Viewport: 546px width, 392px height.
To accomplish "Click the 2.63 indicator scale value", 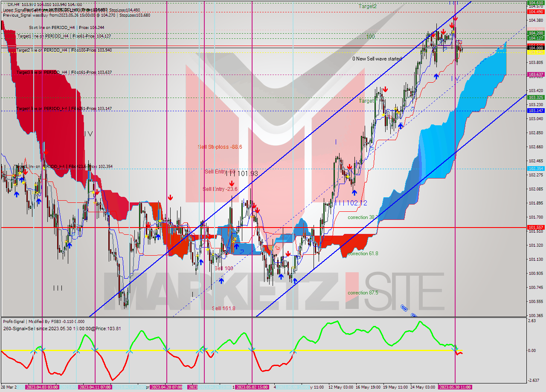I will click(532, 321).
